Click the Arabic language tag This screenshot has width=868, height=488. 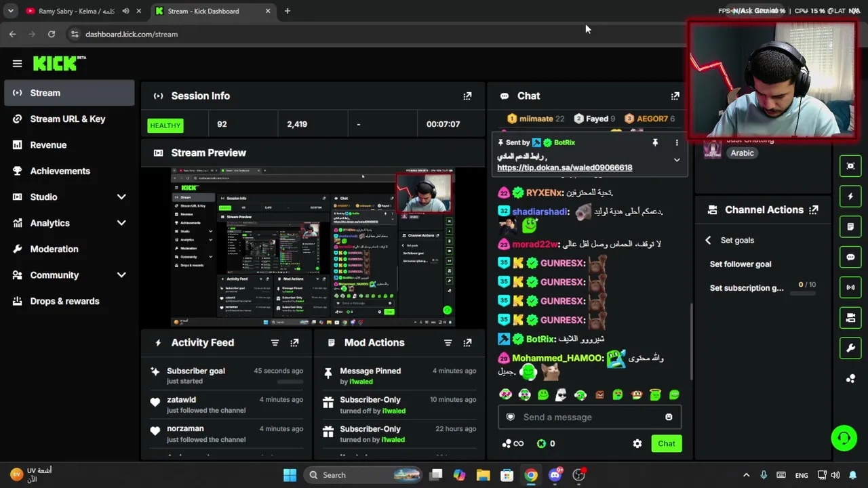pos(743,153)
